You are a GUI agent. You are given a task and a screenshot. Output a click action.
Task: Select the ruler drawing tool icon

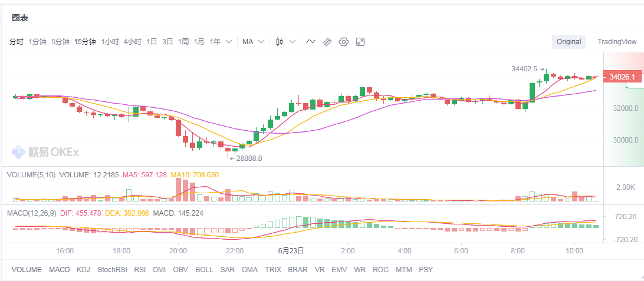tap(327, 42)
